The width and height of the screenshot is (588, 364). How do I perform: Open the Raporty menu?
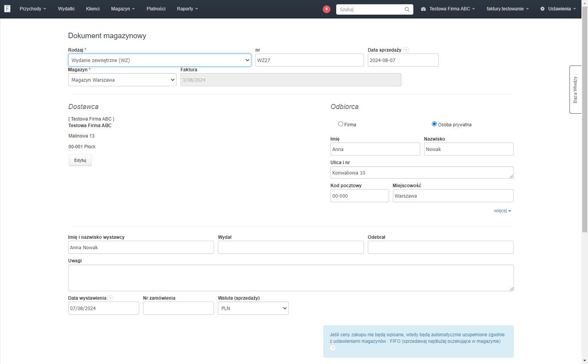(x=187, y=9)
